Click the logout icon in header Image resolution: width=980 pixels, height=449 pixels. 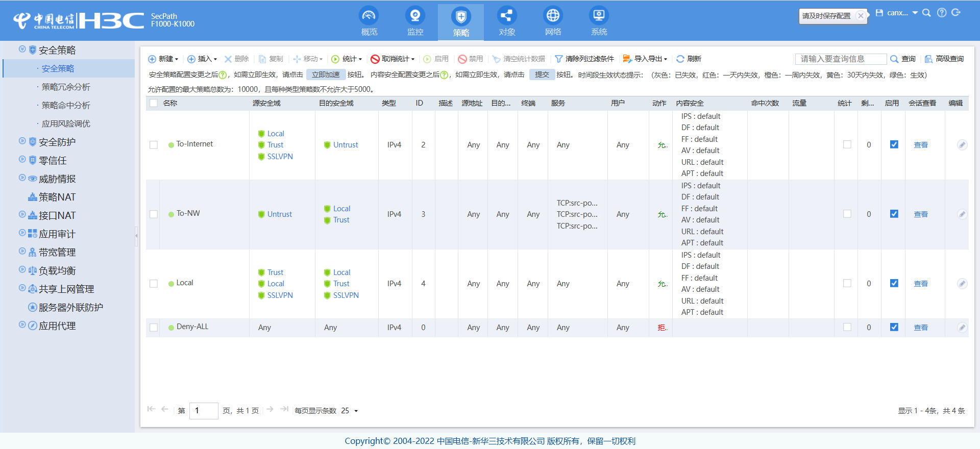tap(956, 13)
